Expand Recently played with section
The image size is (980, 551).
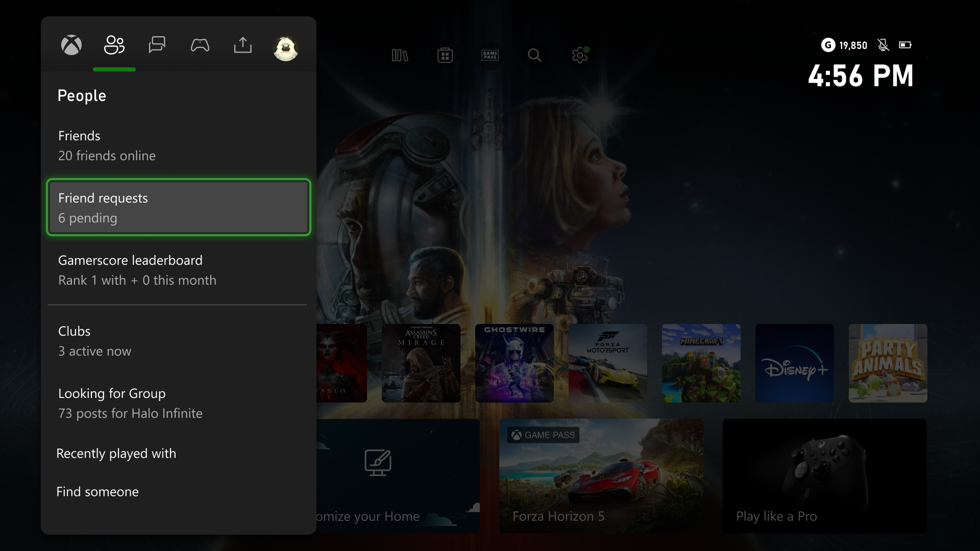point(116,453)
